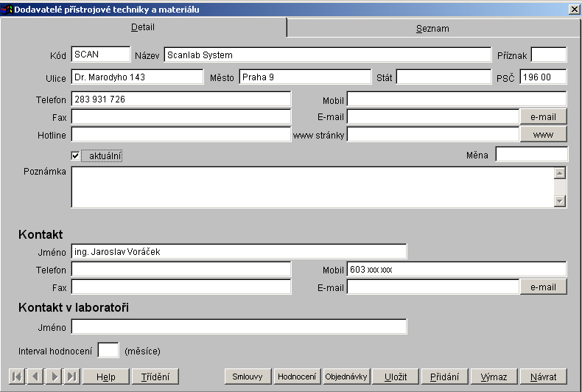Click the Třídění sort button

[155, 377]
